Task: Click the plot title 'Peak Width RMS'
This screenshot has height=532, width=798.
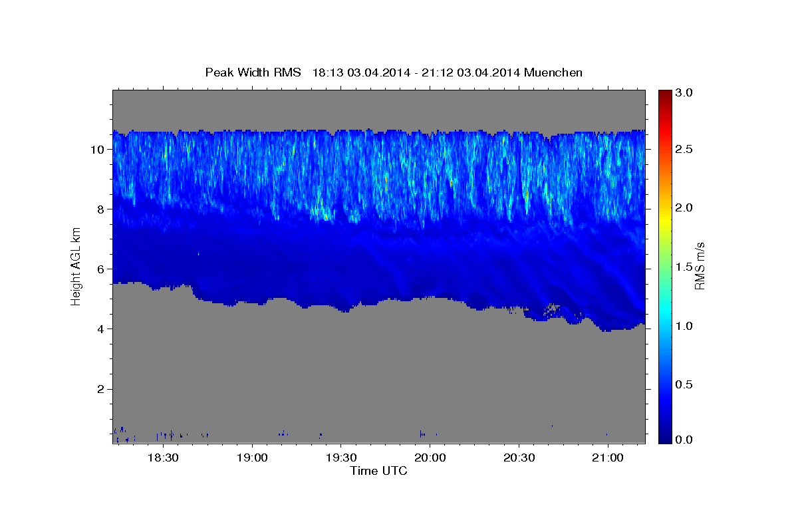Action: click(253, 72)
